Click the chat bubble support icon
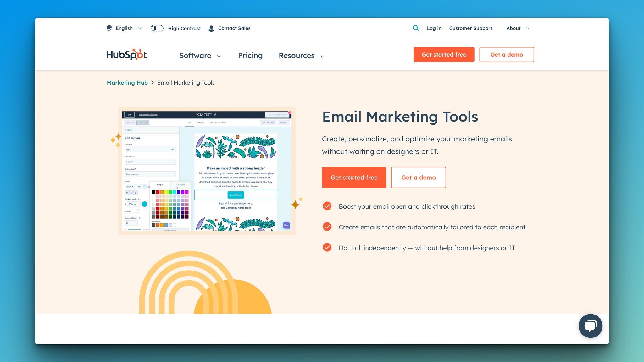 tap(591, 326)
